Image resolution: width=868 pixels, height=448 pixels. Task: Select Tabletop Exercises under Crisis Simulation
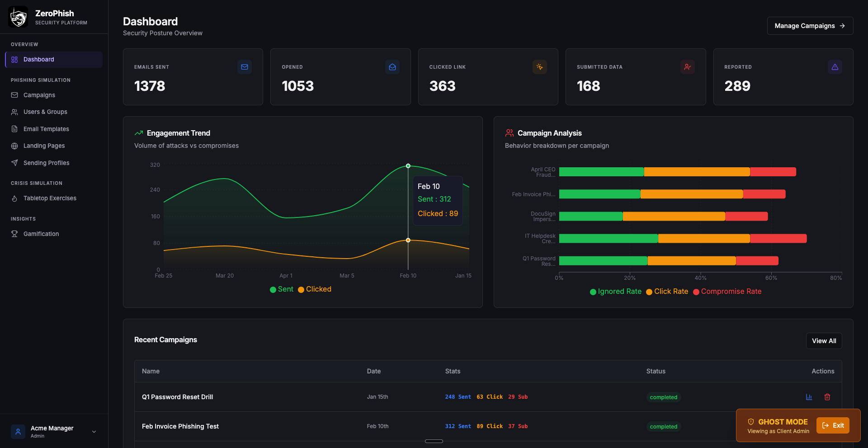pos(50,198)
